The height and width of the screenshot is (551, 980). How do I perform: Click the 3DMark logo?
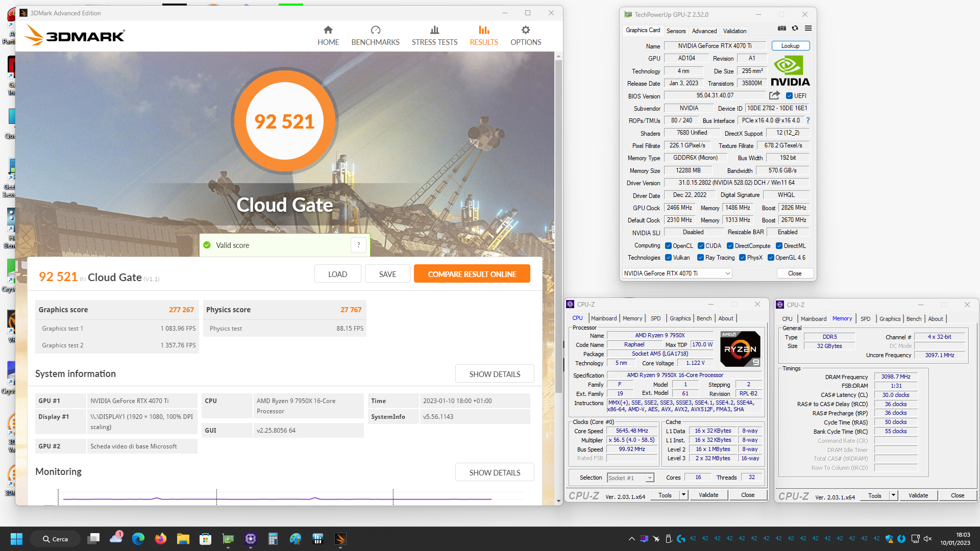click(x=75, y=35)
